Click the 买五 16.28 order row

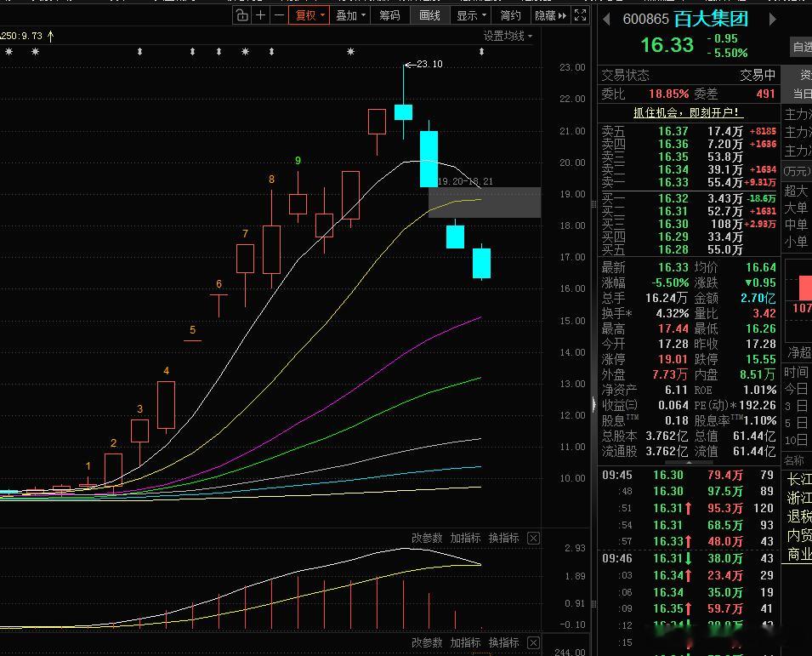tap(689, 250)
